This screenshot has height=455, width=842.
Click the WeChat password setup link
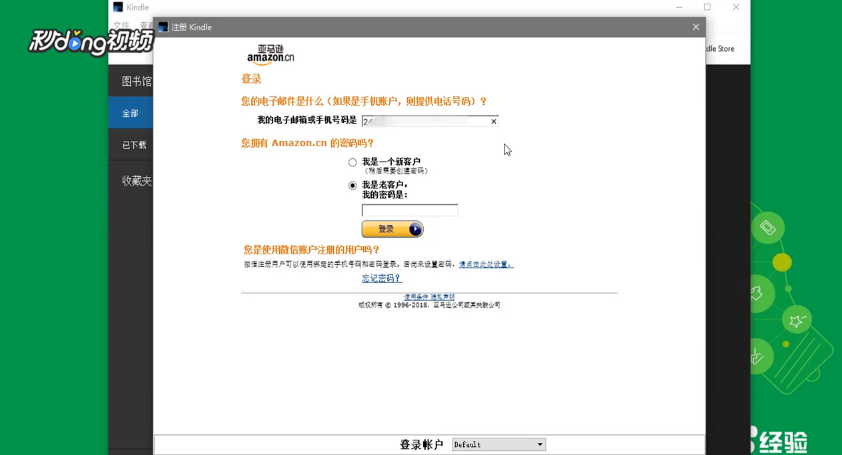pyautogui.click(x=486, y=264)
